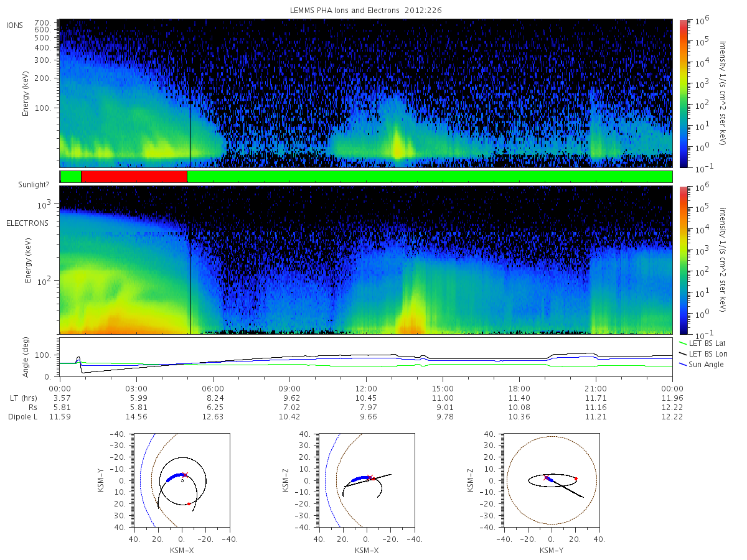Open the KSM-Z versus KSM-X orbit plot
This screenshot has height=560, width=747.
click(365, 480)
